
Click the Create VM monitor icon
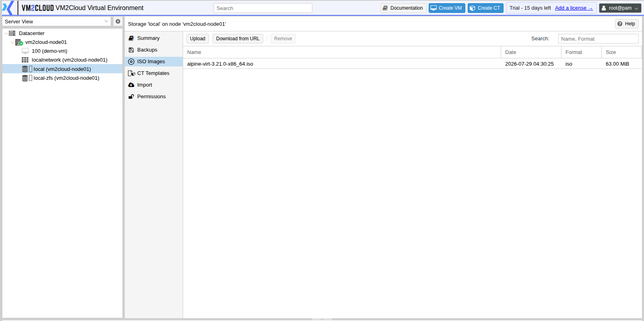click(433, 8)
